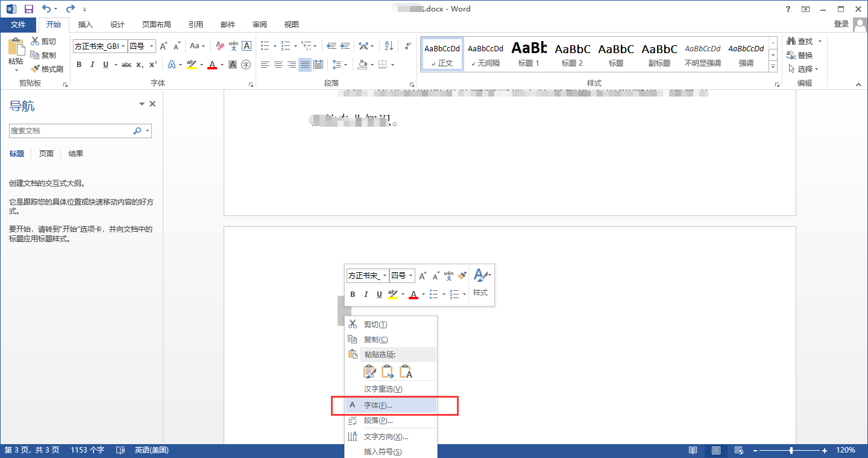Choose the Keep Text Only paste option
This screenshot has width=868, height=458.
point(406,371)
